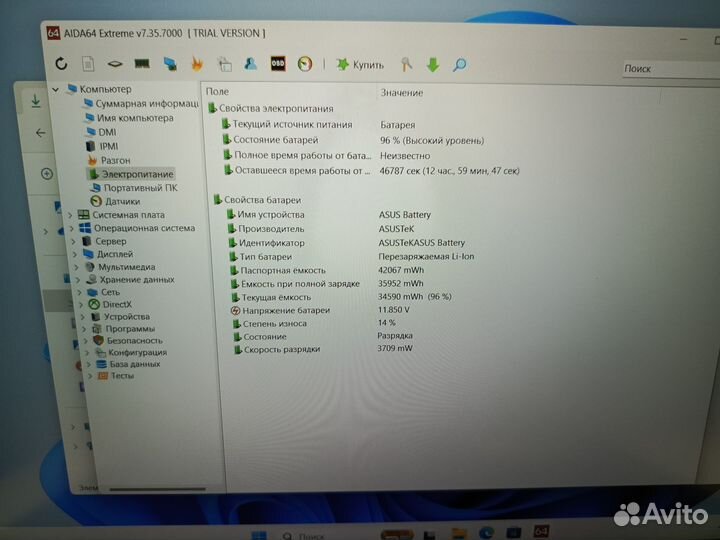Click the green download arrow icon
Viewport: 720px width, 540px height.
[433, 65]
